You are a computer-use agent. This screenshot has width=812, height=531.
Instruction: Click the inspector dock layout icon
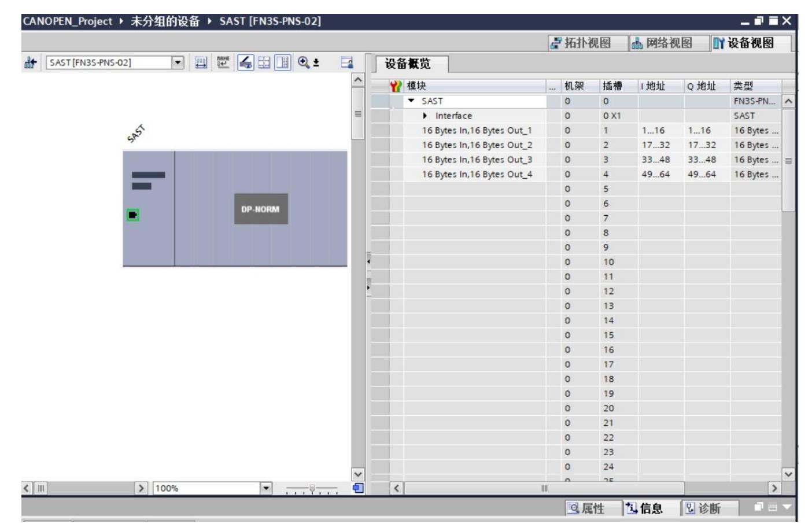773,507
